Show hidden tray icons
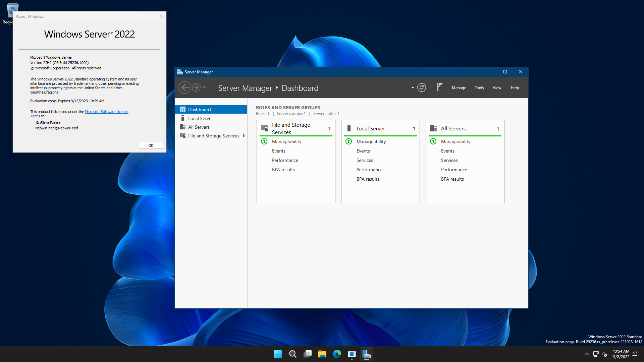 (586, 354)
